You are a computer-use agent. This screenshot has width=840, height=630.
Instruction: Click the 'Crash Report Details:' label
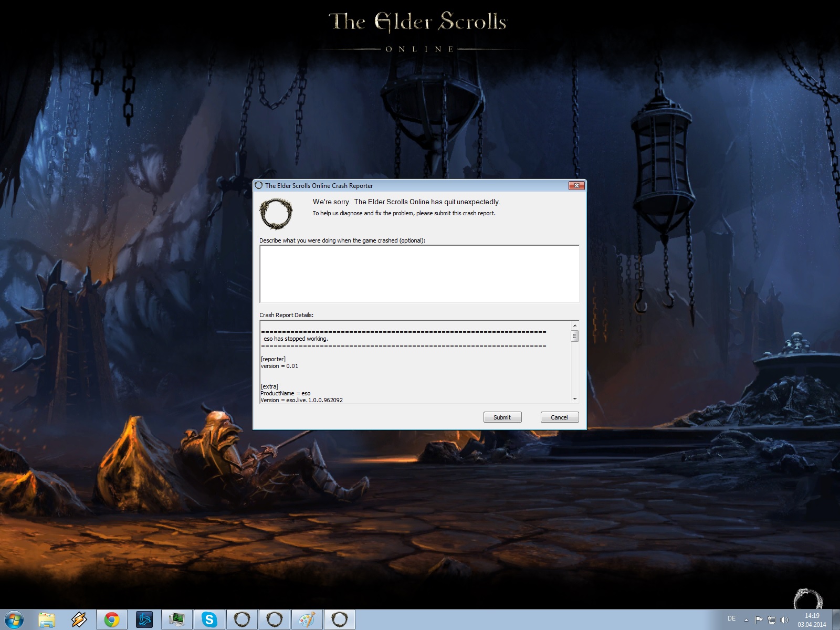(286, 315)
